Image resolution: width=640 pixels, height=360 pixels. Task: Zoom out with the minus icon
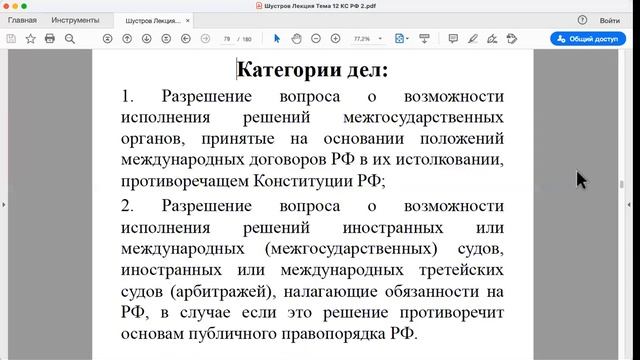pos(316,39)
